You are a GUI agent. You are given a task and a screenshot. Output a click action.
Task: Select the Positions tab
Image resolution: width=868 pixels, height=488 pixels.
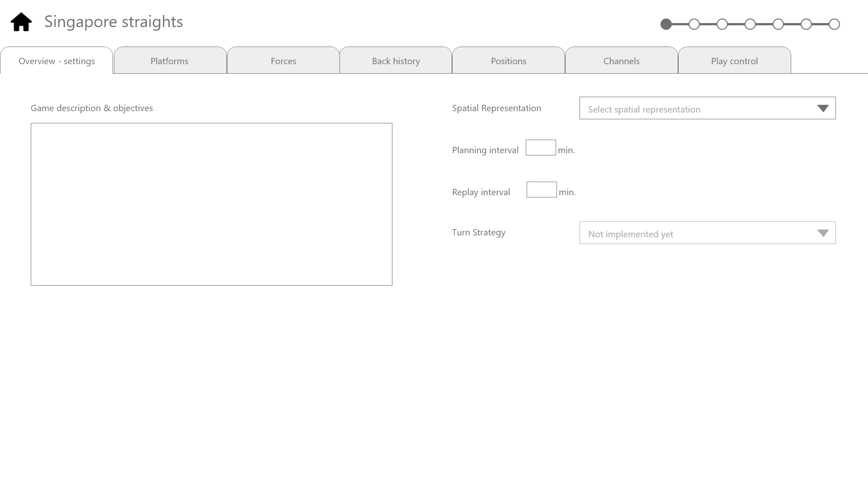pyautogui.click(x=509, y=60)
